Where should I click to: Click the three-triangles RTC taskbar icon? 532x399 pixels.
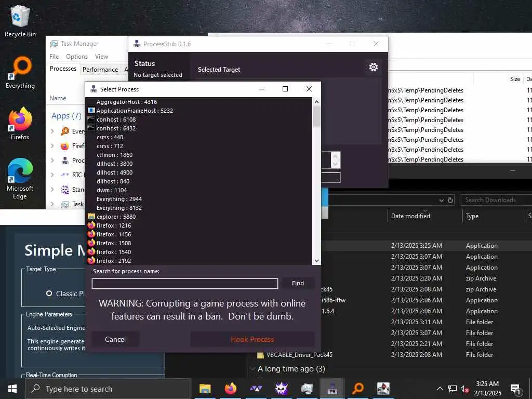(x=256, y=389)
